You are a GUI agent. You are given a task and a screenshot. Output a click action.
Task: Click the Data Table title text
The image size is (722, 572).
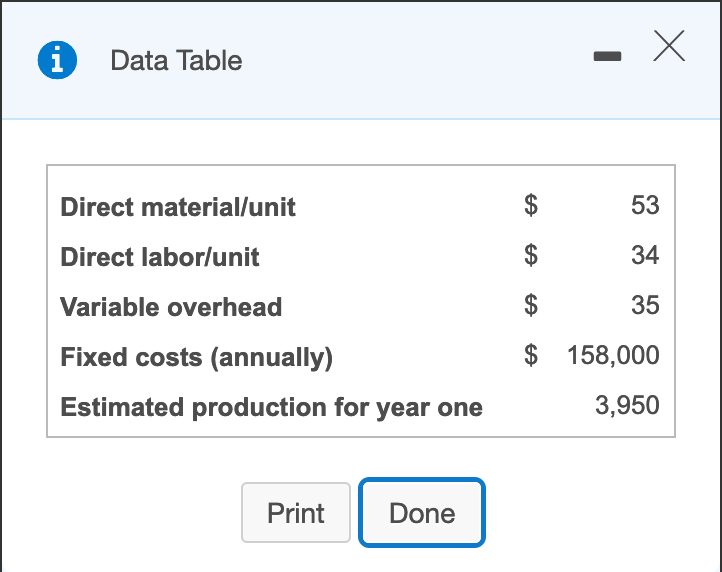click(x=176, y=61)
